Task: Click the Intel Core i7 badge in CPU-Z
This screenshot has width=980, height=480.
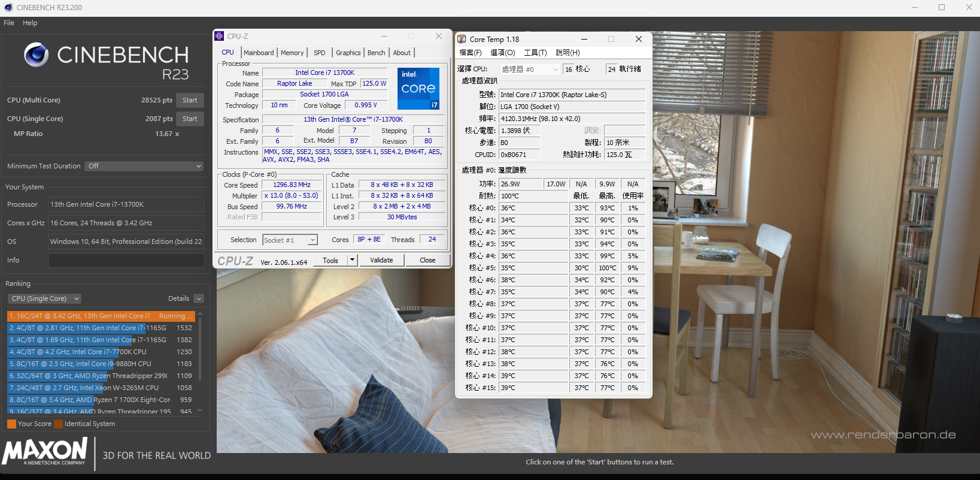Action: coord(418,88)
